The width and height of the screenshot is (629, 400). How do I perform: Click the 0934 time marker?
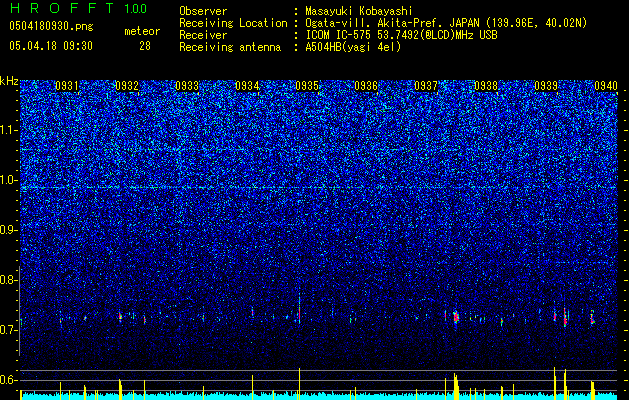(247, 86)
